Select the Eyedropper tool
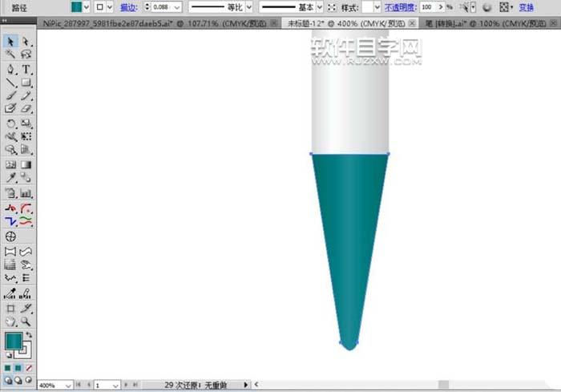This screenshot has width=561, height=392. (x=11, y=178)
